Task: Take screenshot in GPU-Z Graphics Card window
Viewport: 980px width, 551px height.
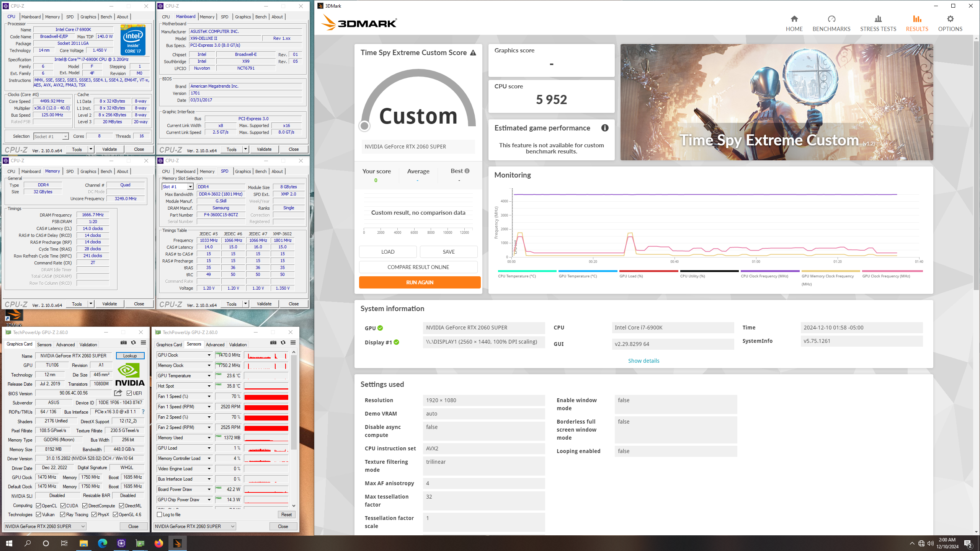Action: pyautogui.click(x=123, y=342)
